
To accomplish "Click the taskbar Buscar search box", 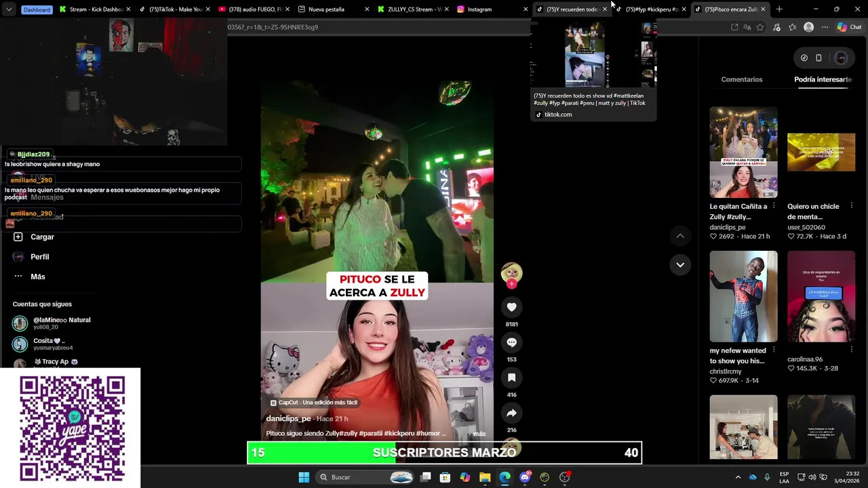I will pyautogui.click(x=366, y=477).
